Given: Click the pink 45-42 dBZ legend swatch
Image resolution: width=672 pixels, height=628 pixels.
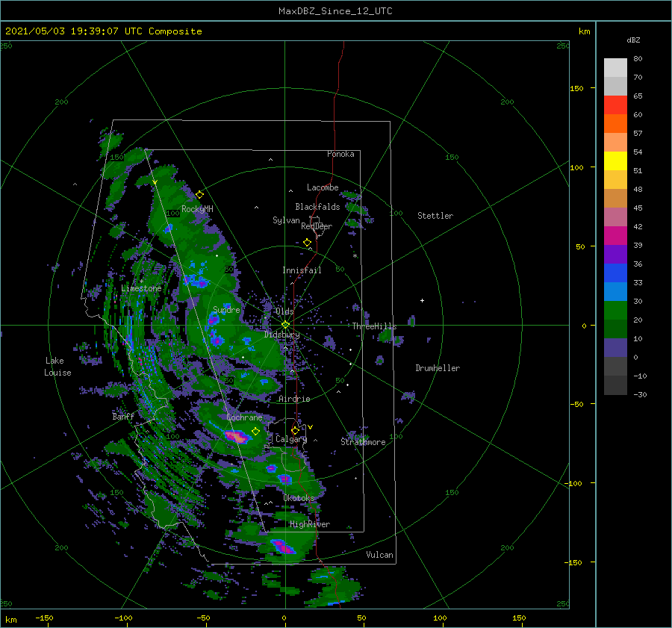Looking at the screenshot, I should 615,217.
